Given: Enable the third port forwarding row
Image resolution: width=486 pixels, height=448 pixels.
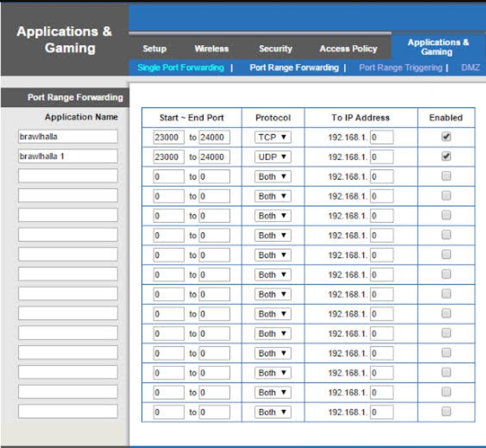Looking at the screenshot, I should point(446,176).
